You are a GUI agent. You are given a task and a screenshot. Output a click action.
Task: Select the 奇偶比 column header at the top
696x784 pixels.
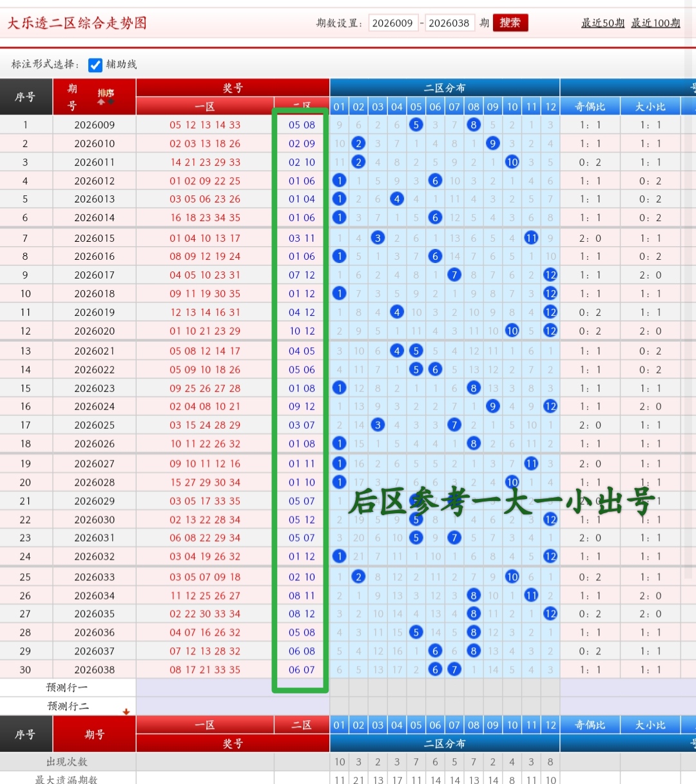coord(590,106)
